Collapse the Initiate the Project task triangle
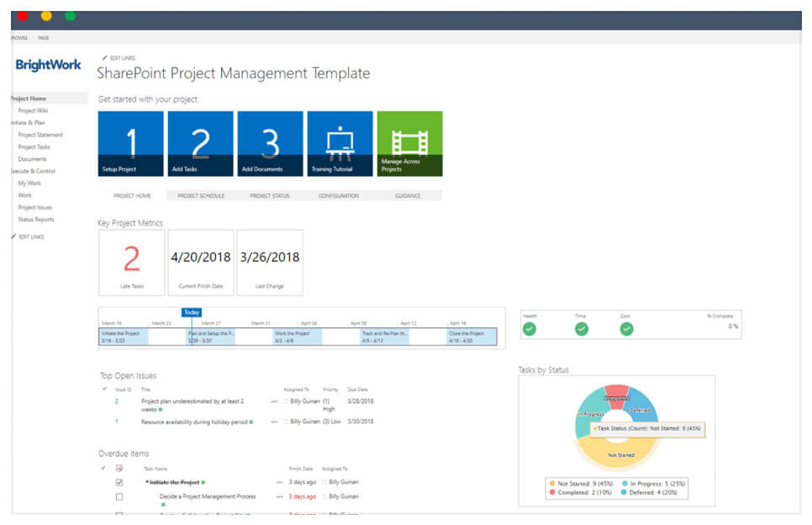The height and width of the screenshot is (525, 812). [x=147, y=482]
